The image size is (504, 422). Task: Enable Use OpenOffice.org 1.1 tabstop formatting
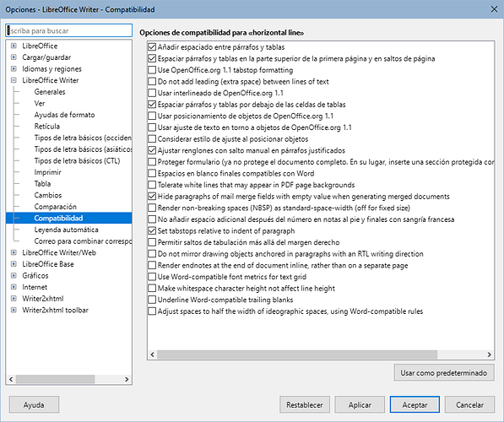[x=152, y=70]
